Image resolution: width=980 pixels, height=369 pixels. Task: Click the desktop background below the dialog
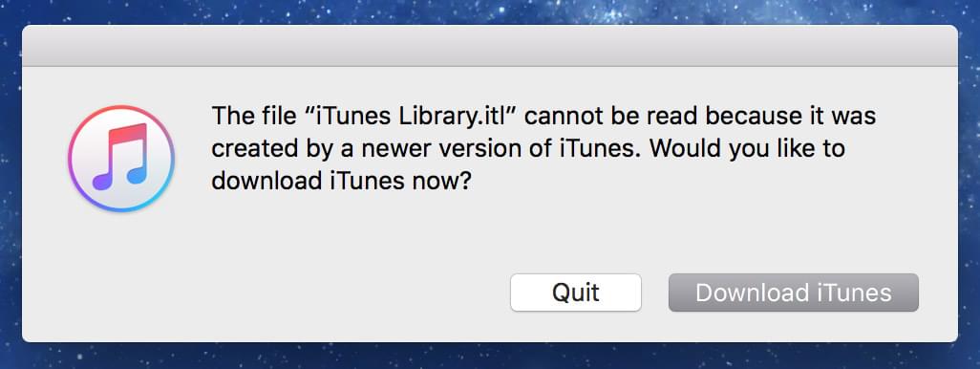click(x=489, y=356)
